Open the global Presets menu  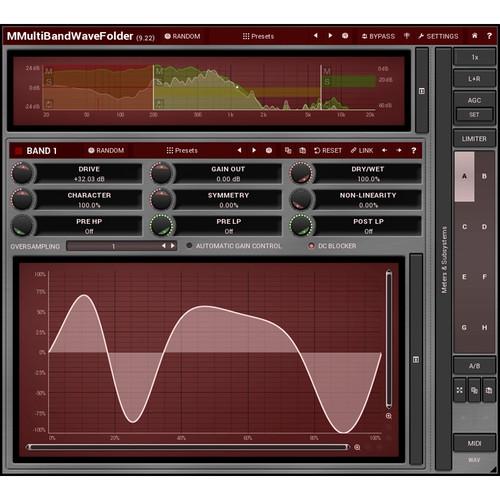point(258,36)
